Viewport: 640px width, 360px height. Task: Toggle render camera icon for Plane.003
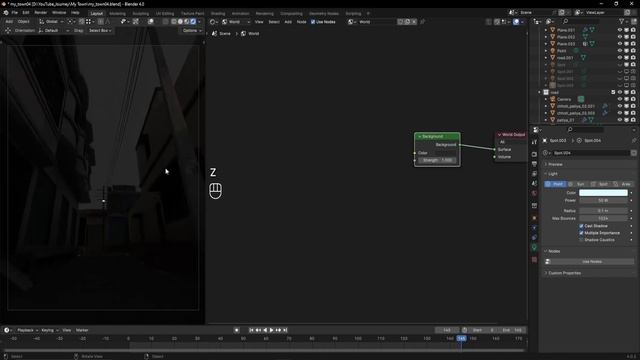[633, 44]
